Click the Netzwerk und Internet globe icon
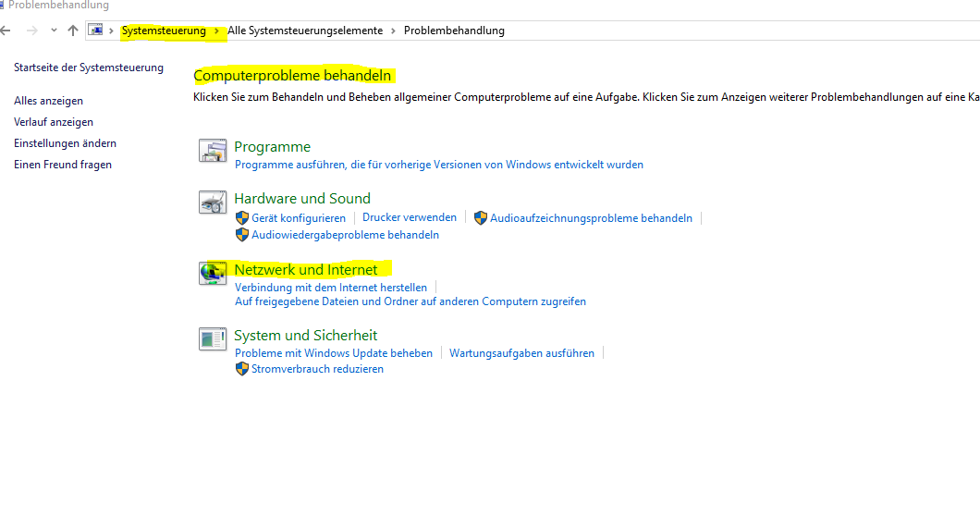980x516 pixels. (x=213, y=274)
